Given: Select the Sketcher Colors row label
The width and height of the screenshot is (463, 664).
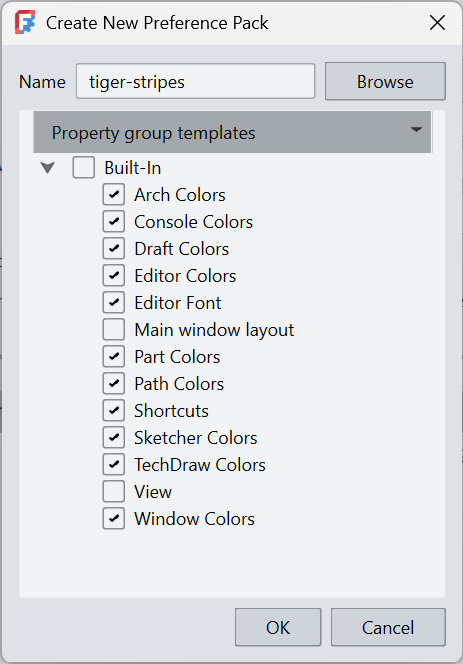Looking at the screenshot, I should [195, 437].
